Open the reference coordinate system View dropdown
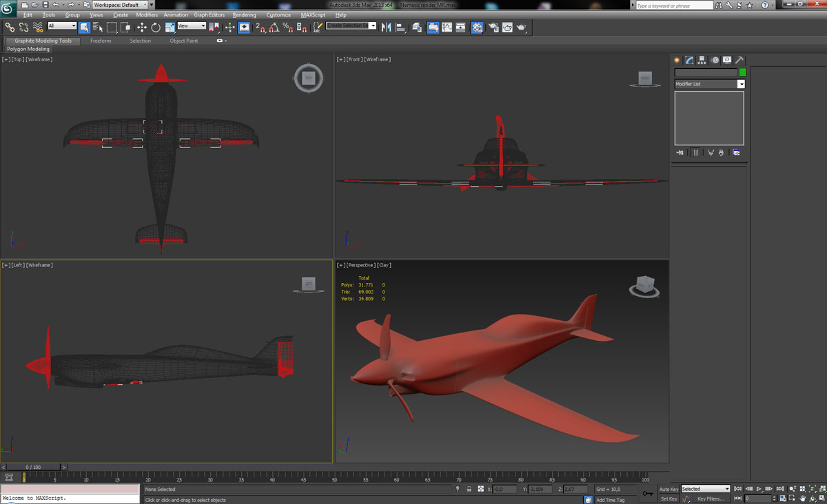Viewport: 827px width, 504px height. 192,26
